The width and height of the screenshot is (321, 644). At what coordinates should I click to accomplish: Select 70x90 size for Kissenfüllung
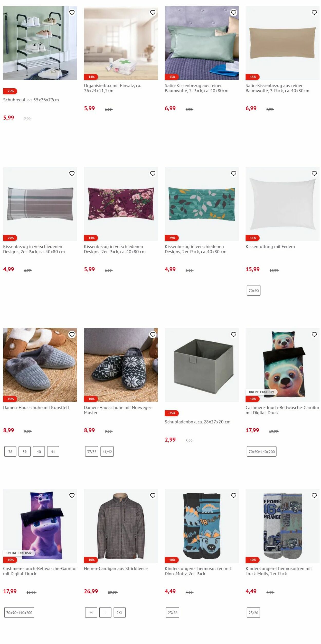pyautogui.click(x=253, y=291)
